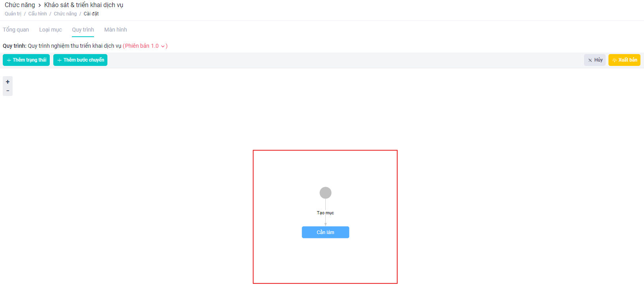Viewport: 644px width, 296px height.
Task: Zoom in the workflow diagram with plus
Action: click(8, 82)
